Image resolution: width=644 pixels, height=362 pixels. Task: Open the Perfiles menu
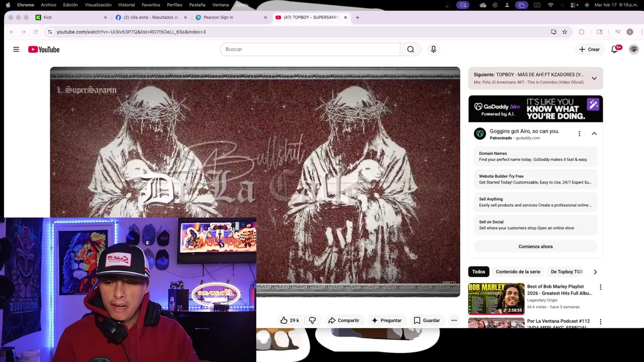(175, 5)
